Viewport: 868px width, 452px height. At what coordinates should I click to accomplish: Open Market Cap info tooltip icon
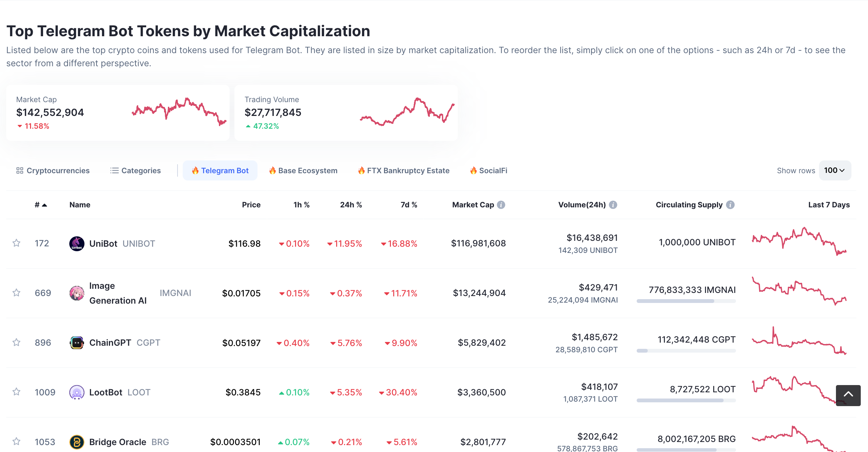[501, 205]
